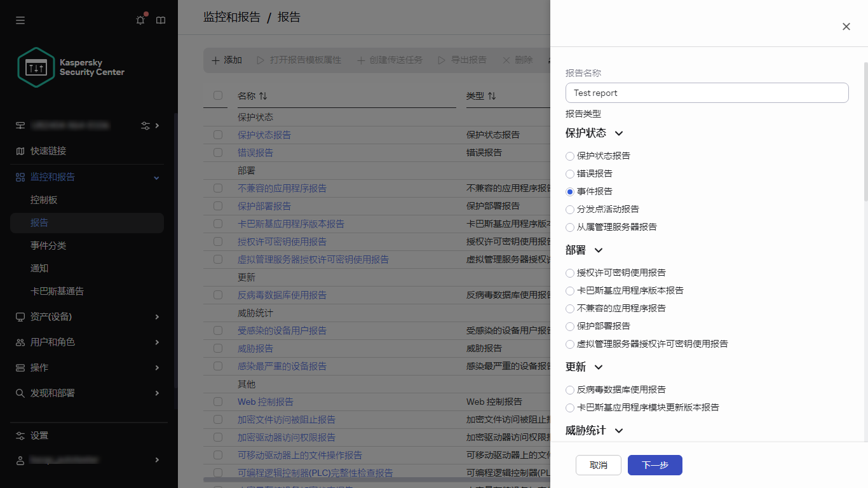Screen dimensions: 868x488
Task: Open the hamburger navigation menu
Action: click(x=20, y=20)
